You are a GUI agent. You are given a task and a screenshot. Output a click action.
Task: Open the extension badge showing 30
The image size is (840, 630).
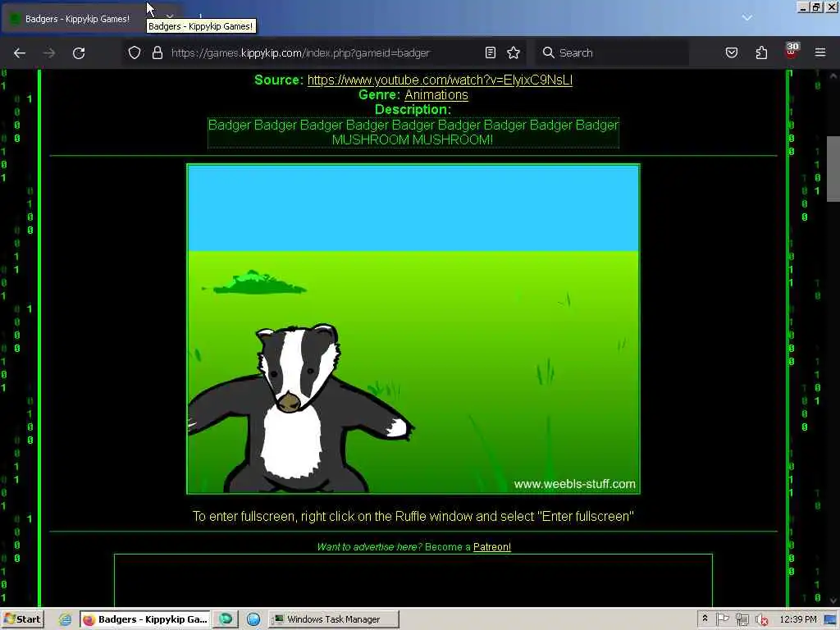[792, 51]
